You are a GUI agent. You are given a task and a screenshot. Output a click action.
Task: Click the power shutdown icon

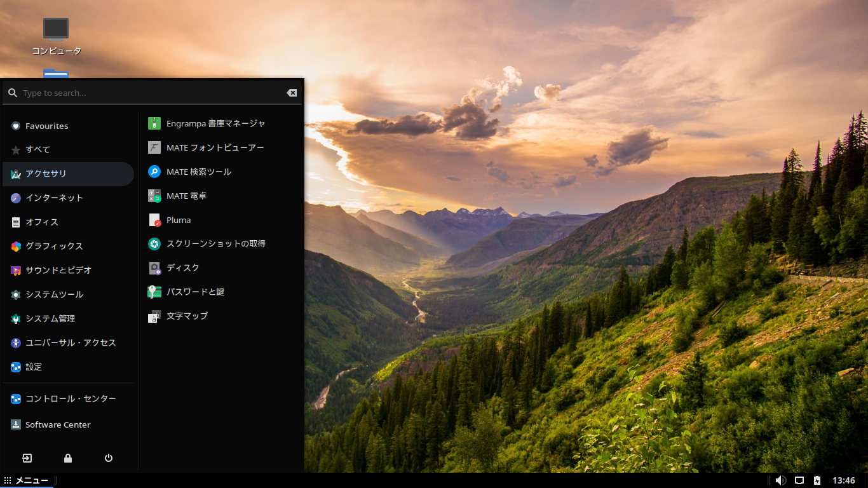pos(109,458)
